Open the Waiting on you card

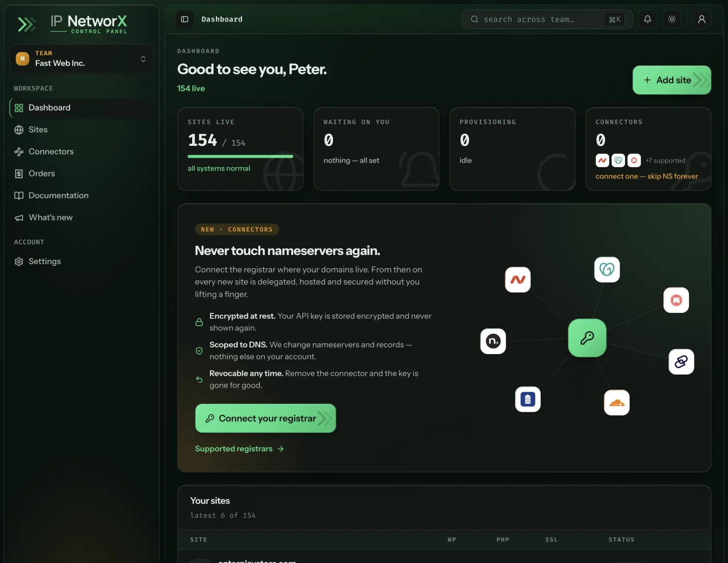point(376,149)
